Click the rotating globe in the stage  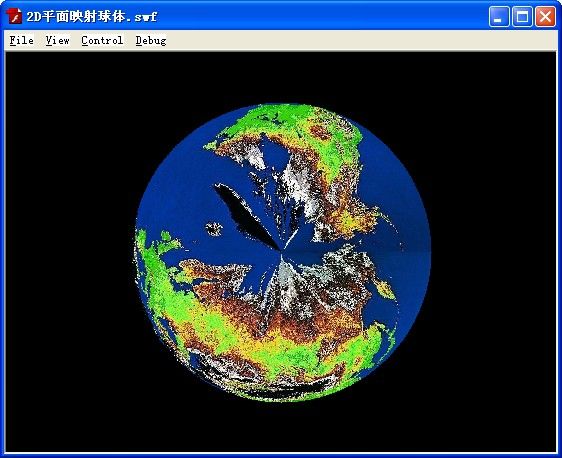tap(282, 252)
